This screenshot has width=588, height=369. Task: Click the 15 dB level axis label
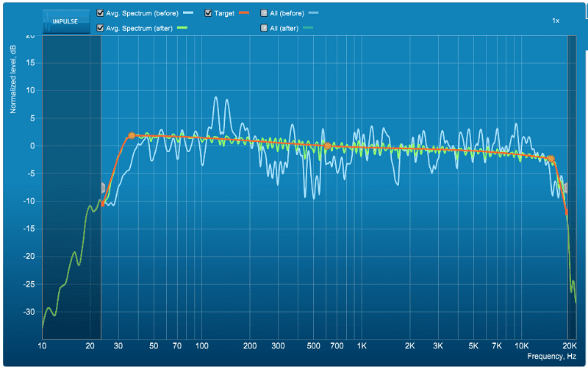coord(31,62)
